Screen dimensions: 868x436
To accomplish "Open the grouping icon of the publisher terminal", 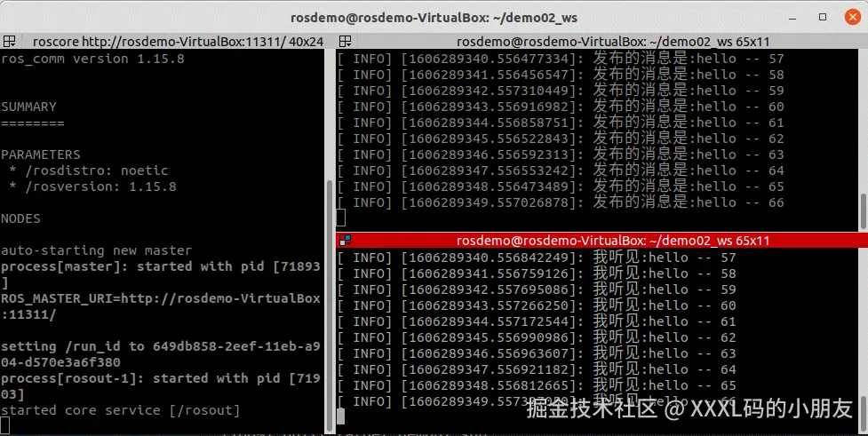I will point(346,41).
